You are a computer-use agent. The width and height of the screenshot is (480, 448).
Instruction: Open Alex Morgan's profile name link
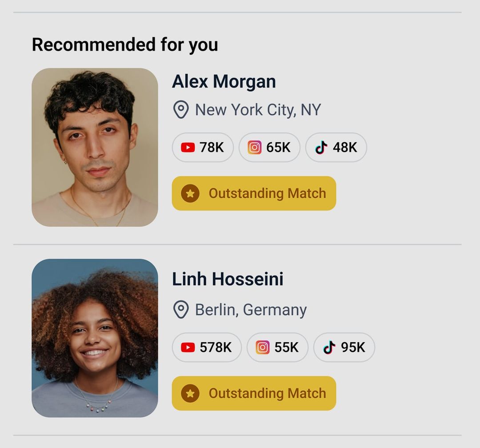(224, 81)
